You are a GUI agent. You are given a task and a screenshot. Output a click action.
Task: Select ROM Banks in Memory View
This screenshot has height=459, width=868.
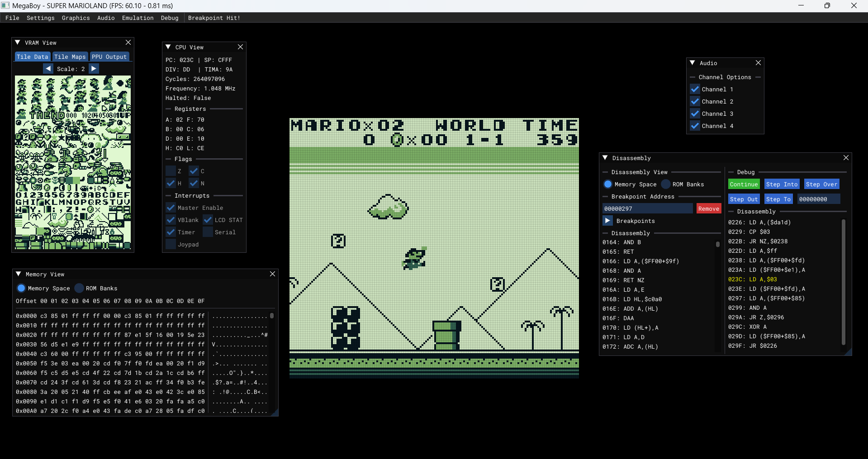click(79, 289)
